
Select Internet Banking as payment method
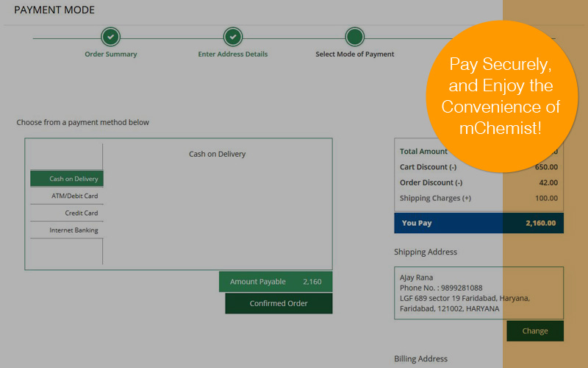(67, 230)
